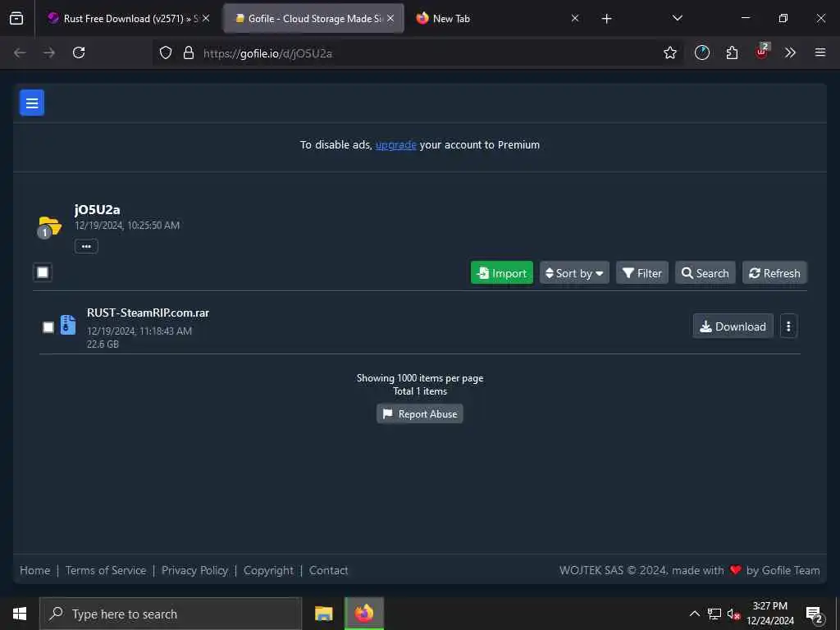Click the uBlock Origin extension icon
This screenshot has width=840, height=630.
pos(762,52)
